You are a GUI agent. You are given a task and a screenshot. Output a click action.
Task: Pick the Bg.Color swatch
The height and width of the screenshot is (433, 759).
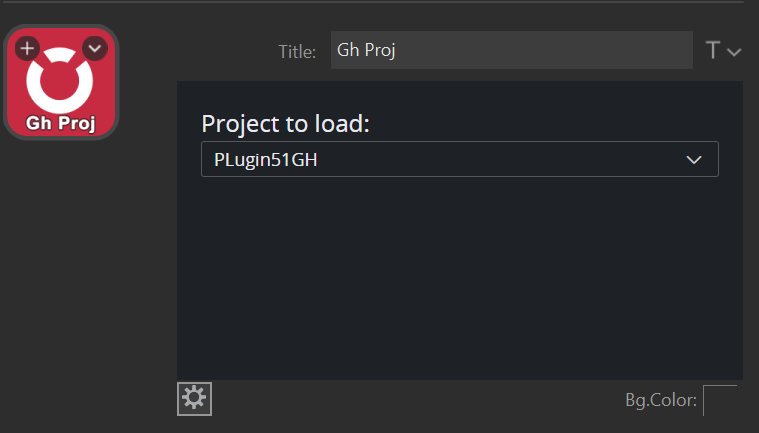(720, 400)
